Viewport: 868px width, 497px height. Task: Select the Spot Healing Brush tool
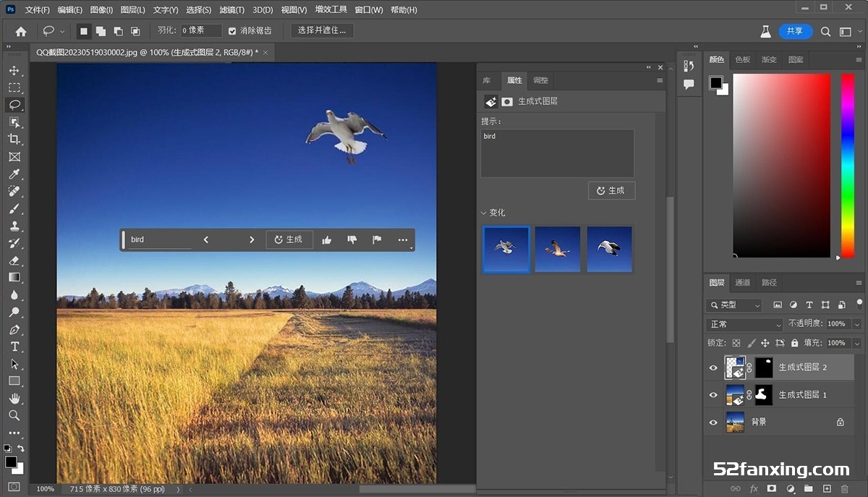[14, 192]
